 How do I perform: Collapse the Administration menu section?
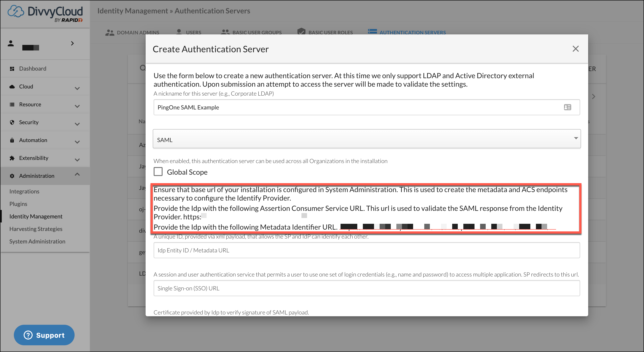click(x=77, y=174)
